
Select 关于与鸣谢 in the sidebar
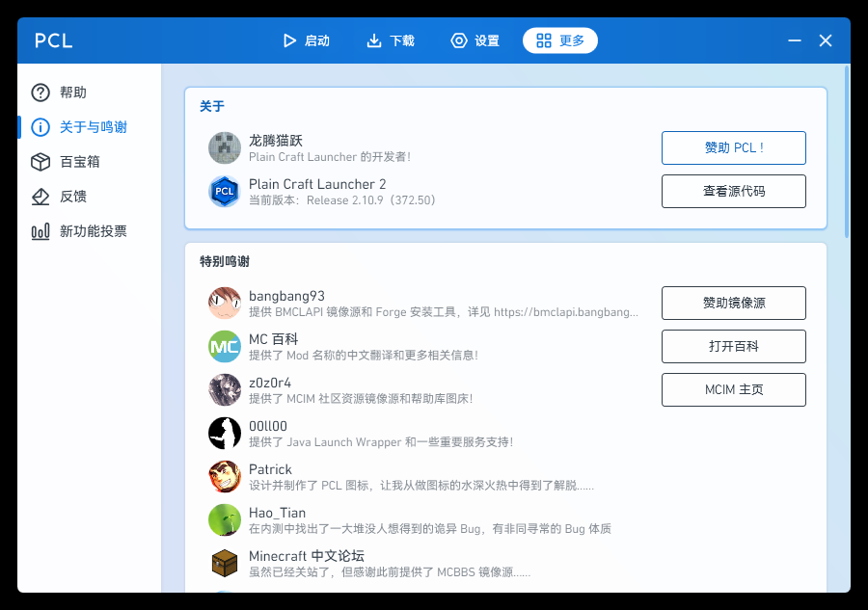[89, 127]
